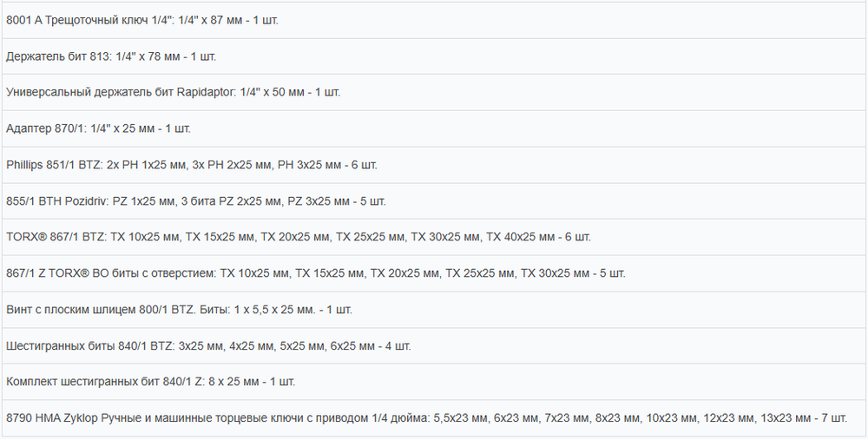Click "TX 30x25 мм - 5 шт." text
Viewport: 868px width, 440px height.
click(x=573, y=273)
